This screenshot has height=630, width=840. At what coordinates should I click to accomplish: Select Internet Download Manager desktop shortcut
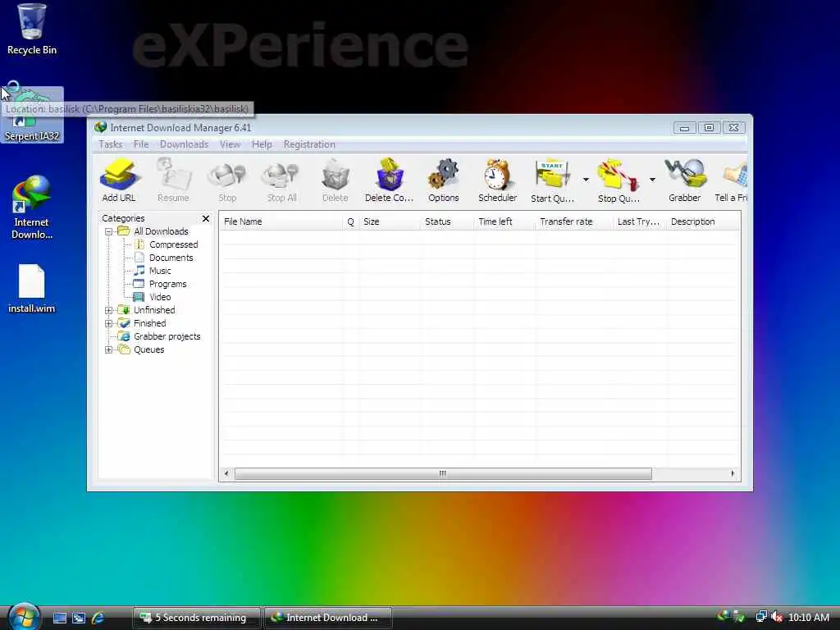32,208
